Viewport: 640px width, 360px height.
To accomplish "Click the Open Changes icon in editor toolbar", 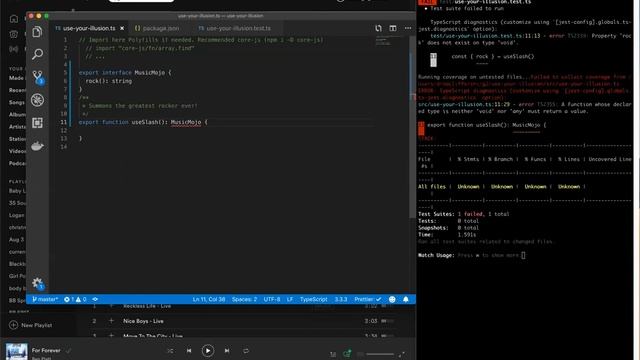I will coord(378,28).
